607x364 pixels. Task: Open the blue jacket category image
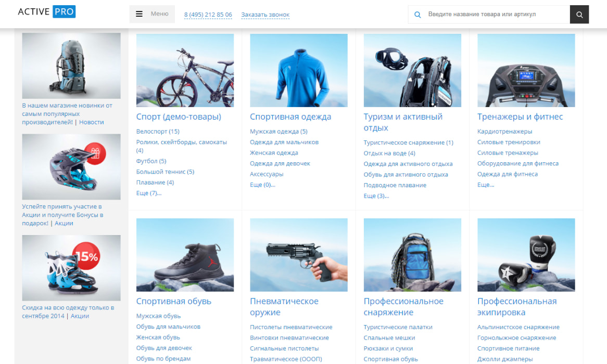click(x=298, y=70)
